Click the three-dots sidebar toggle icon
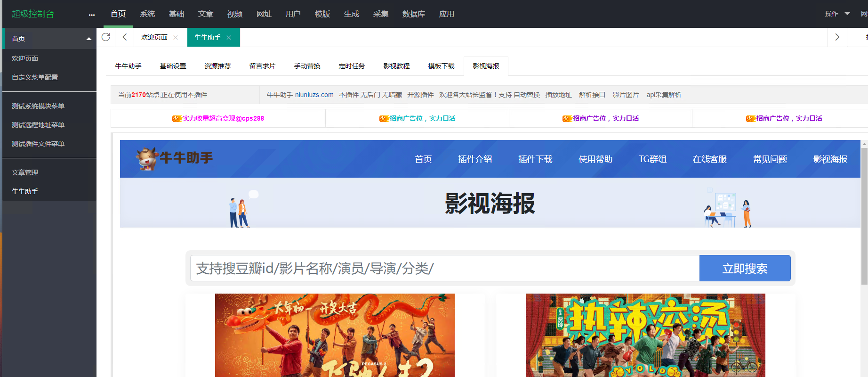The image size is (868, 377). pos(92,15)
